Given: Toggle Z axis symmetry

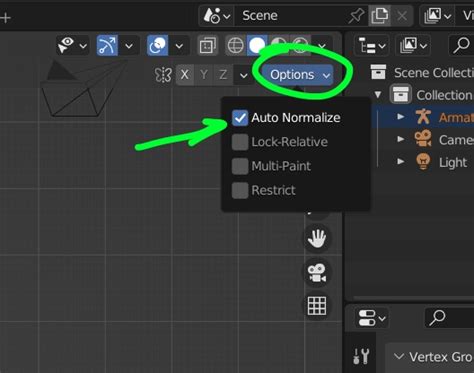Looking at the screenshot, I should [223, 75].
